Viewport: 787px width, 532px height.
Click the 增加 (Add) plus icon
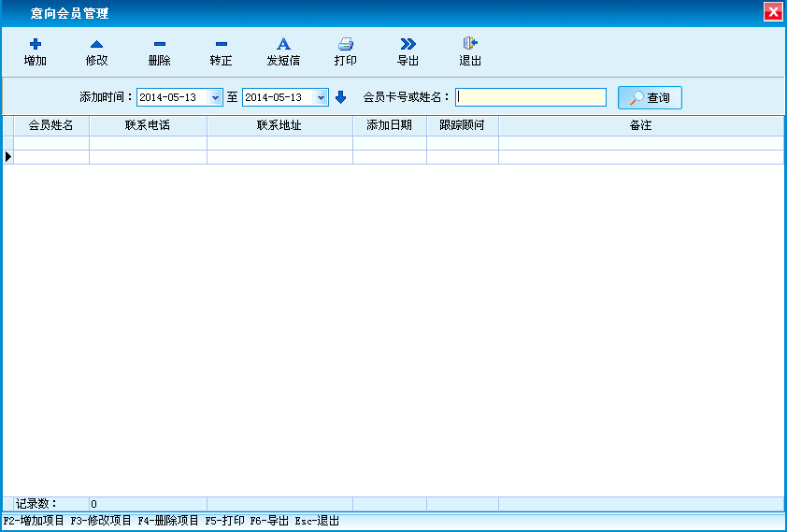click(36, 44)
